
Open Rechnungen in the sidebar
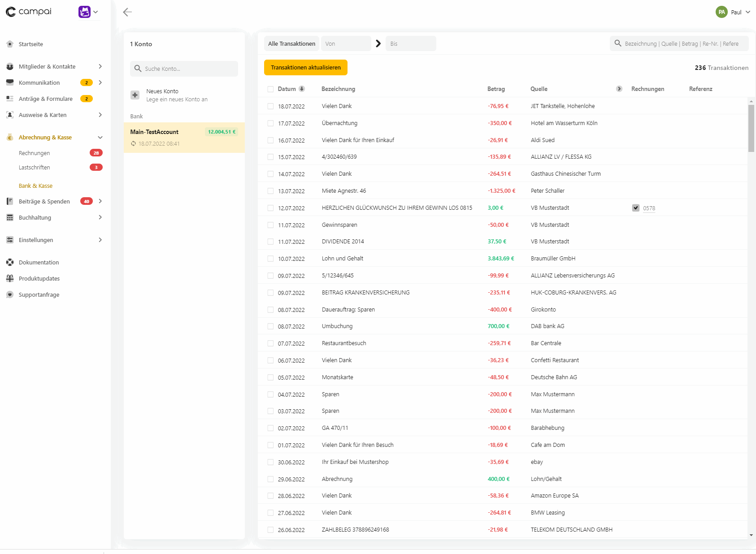35,153
